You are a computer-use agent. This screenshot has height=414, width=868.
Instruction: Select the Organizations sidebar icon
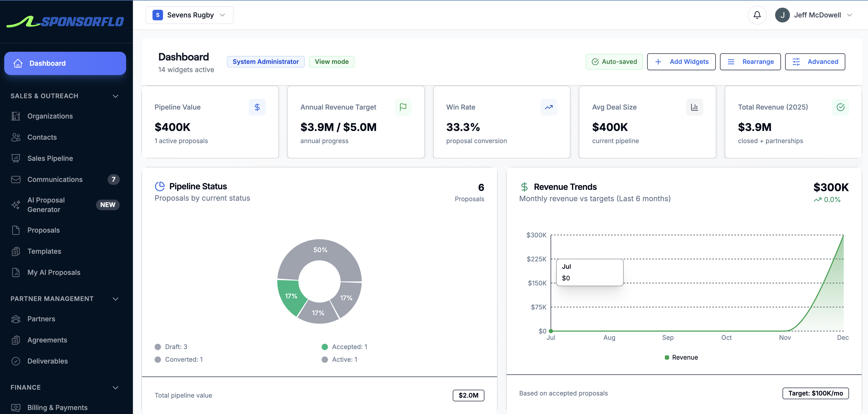[16, 116]
